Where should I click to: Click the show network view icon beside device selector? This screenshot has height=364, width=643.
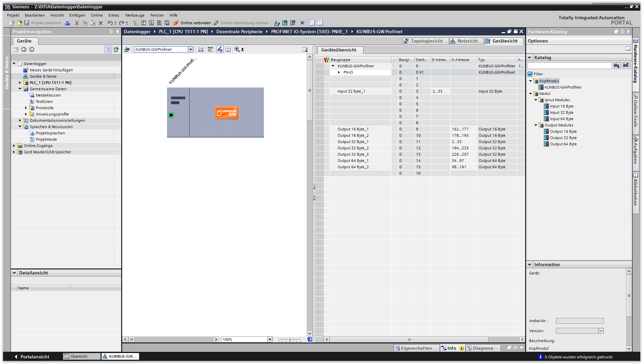[127, 49]
